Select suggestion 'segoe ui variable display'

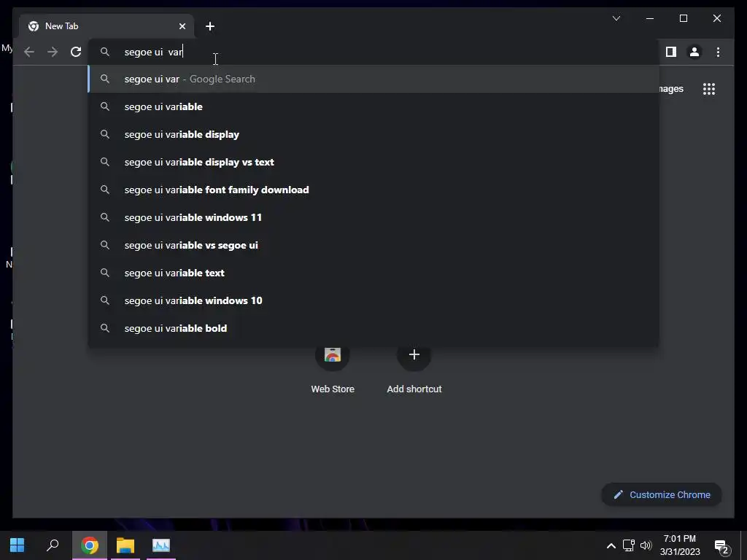tap(373, 134)
